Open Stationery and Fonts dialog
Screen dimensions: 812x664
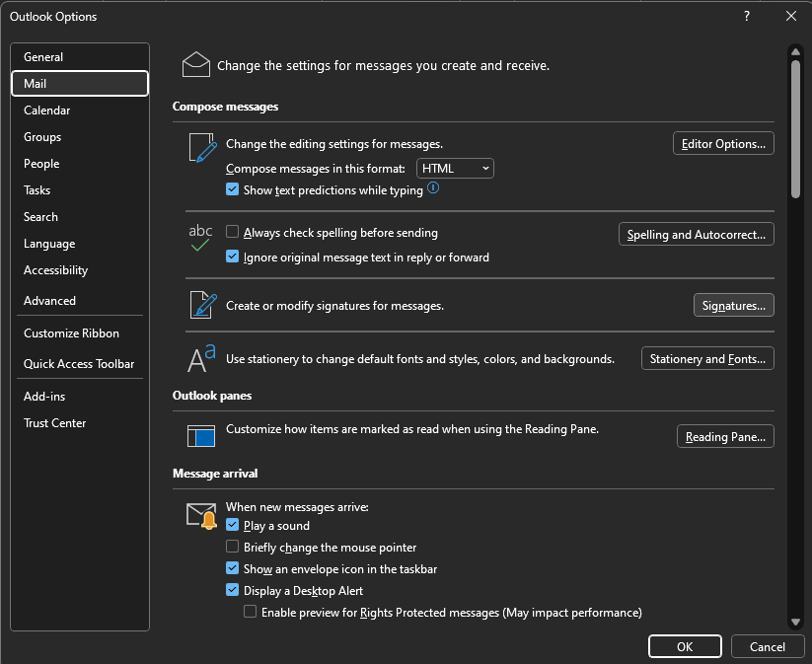[x=707, y=358]
